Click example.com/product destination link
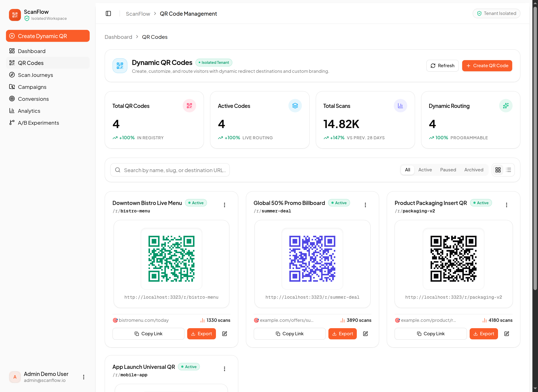The height and width of the screenshot is (392, 538). point(428,320)
